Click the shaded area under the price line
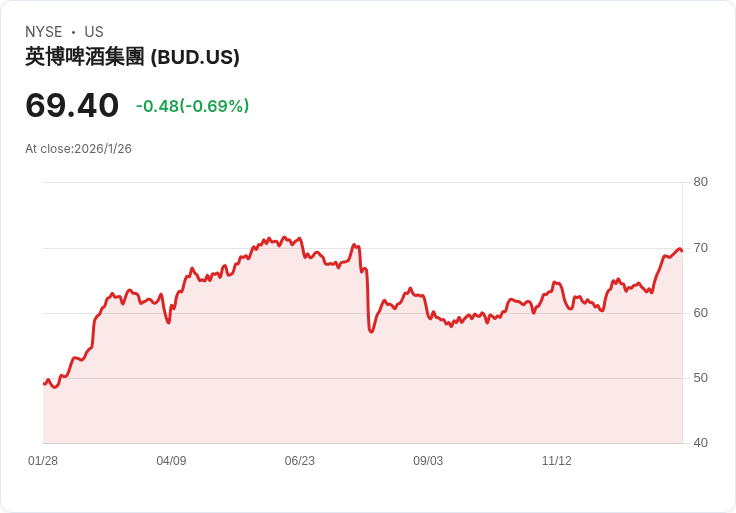Viewport: 736px width, 513px height. [x=300, y=380]
